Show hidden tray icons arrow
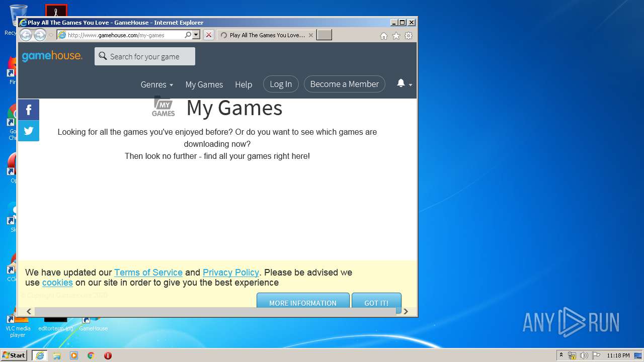644x362 pixels. (x=561, y=355)
